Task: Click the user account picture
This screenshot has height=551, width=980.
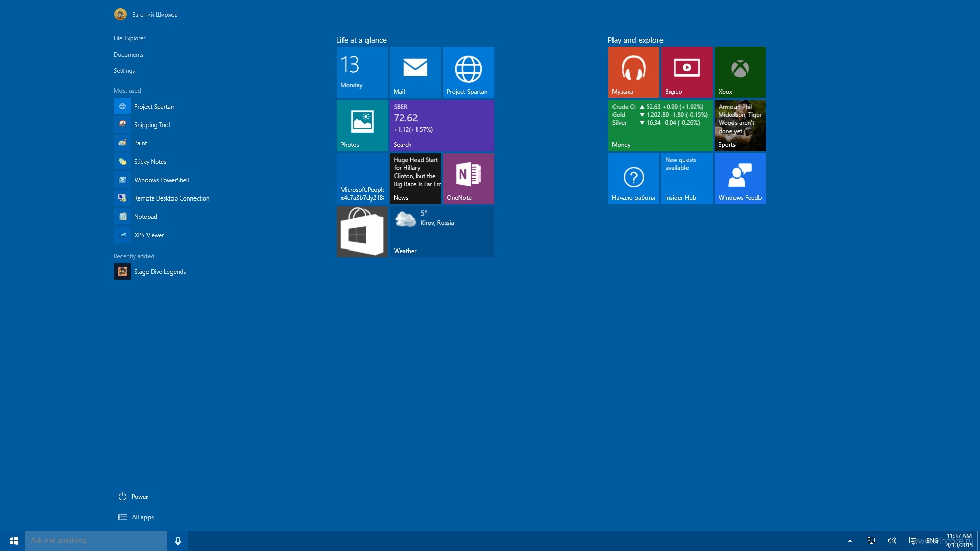Action: 120,14
